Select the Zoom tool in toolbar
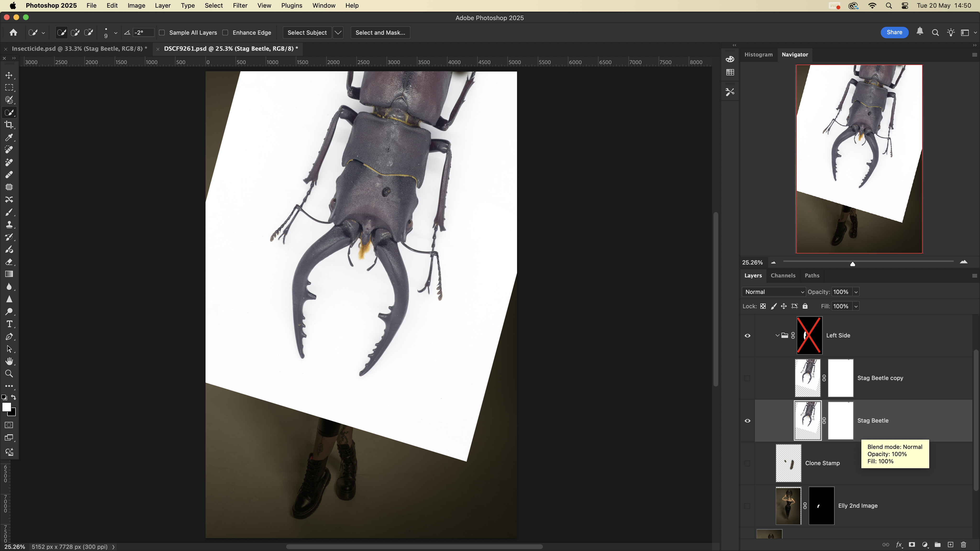This screenshot has width=980, height=551. pos(9,374)
